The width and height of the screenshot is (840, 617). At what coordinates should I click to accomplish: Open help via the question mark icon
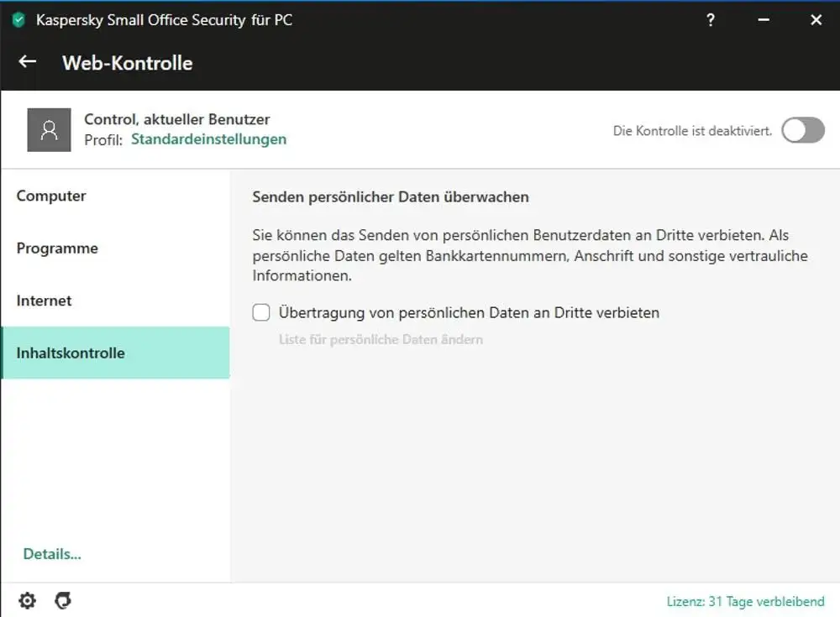(x=711, y=20)
